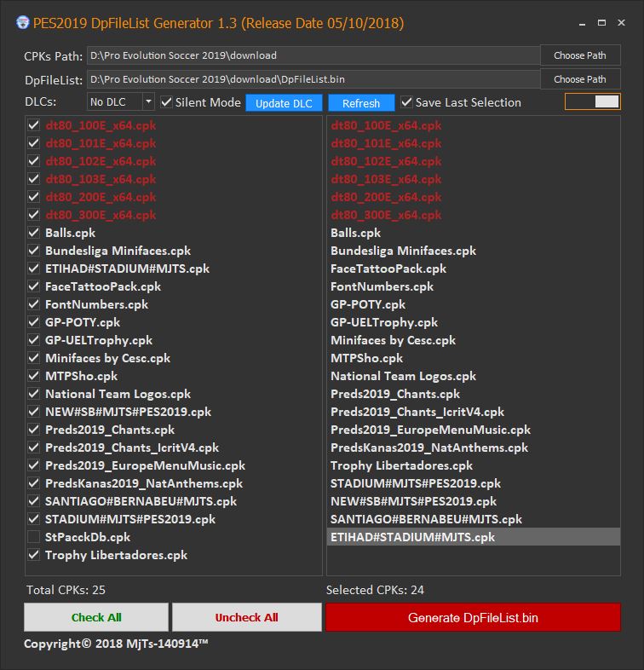
Task: Choose path for CPKs Path field
Action: coord(580,55)
